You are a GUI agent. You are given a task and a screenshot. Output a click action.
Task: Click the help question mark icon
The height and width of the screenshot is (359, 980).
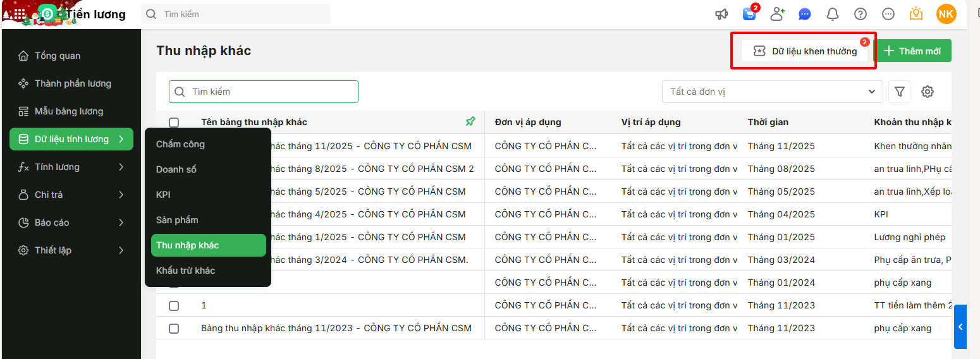tap(861, 14)
